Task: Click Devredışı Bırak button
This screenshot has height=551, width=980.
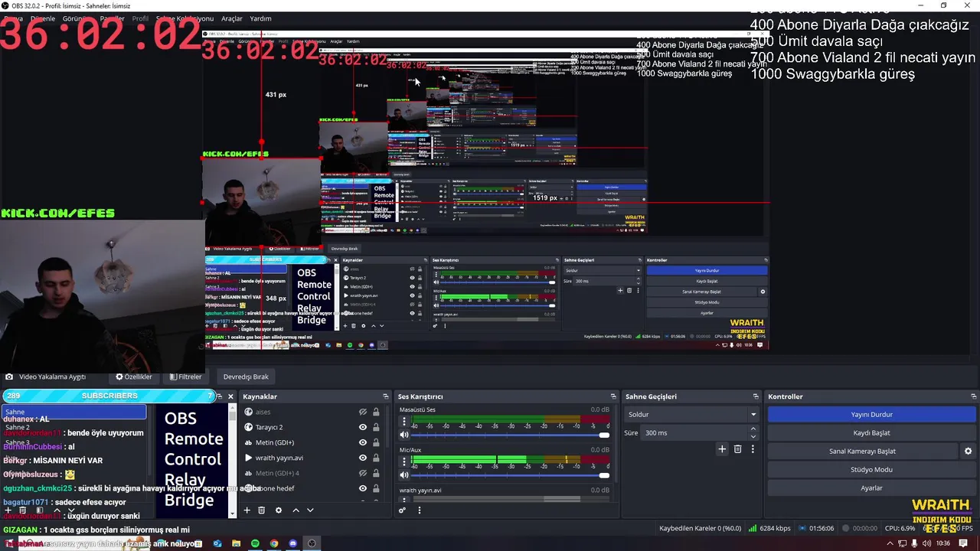Action: [x=246, y=377]
